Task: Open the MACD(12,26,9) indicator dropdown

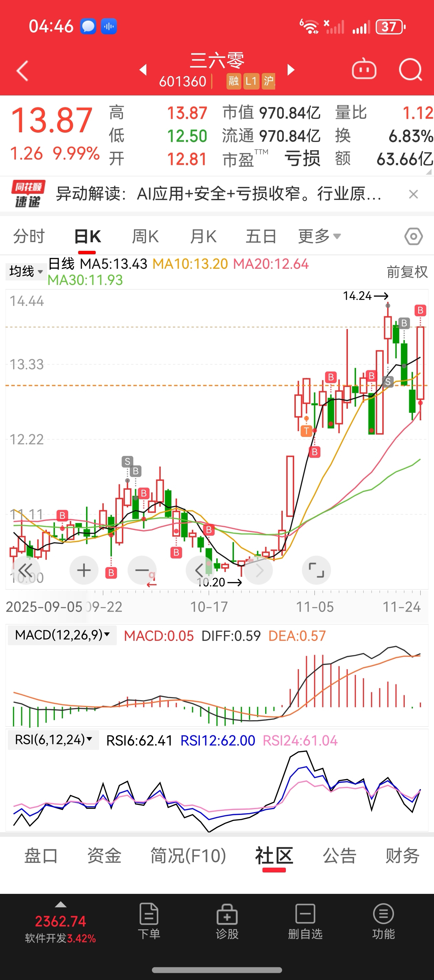Action: (62, 635)
